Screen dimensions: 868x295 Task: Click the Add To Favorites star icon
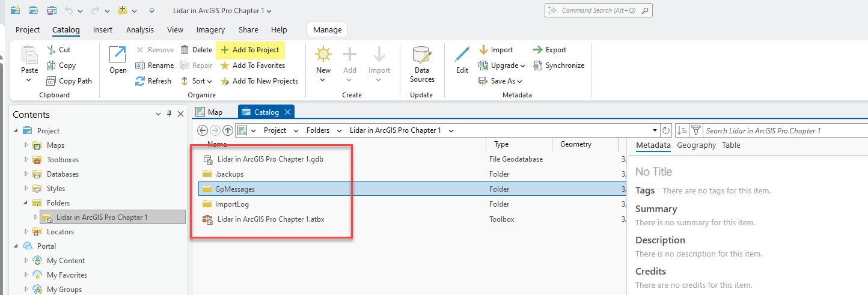click(225, 65)
